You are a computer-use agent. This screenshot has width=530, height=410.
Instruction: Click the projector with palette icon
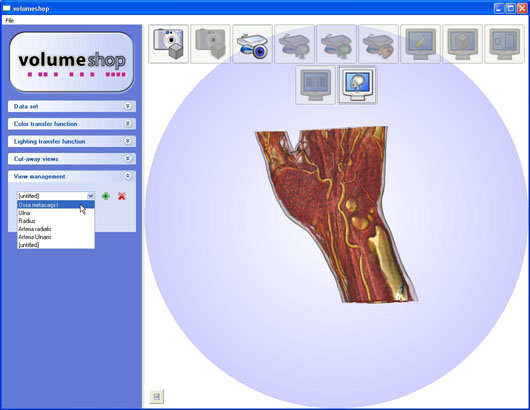pyautogui.click(x=378, y=44)
